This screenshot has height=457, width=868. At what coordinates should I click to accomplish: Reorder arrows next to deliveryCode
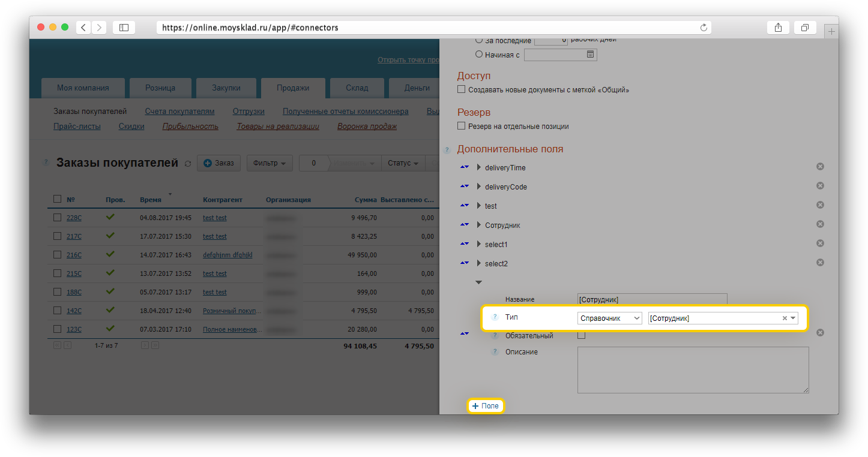tap(464, 187)
